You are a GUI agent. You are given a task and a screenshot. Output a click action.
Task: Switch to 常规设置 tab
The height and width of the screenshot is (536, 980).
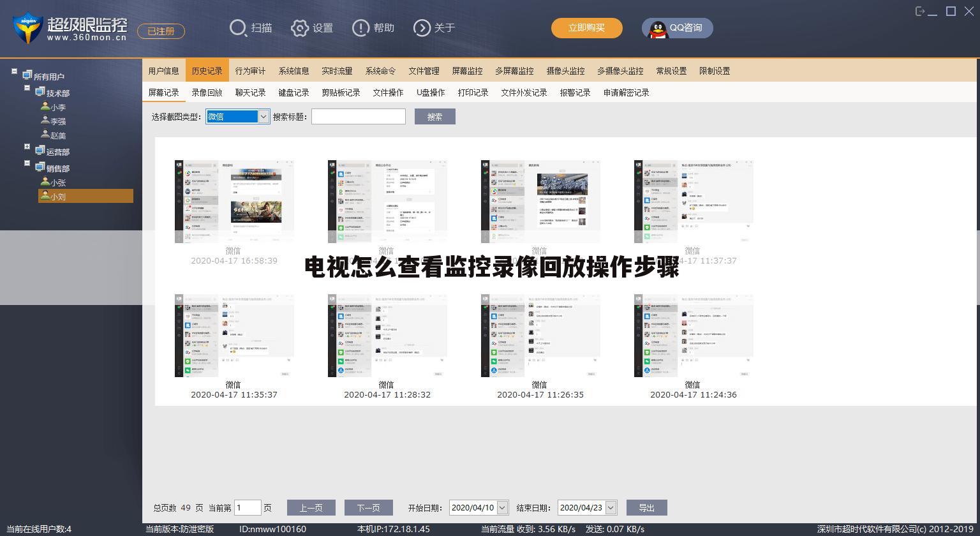(672, 71)
